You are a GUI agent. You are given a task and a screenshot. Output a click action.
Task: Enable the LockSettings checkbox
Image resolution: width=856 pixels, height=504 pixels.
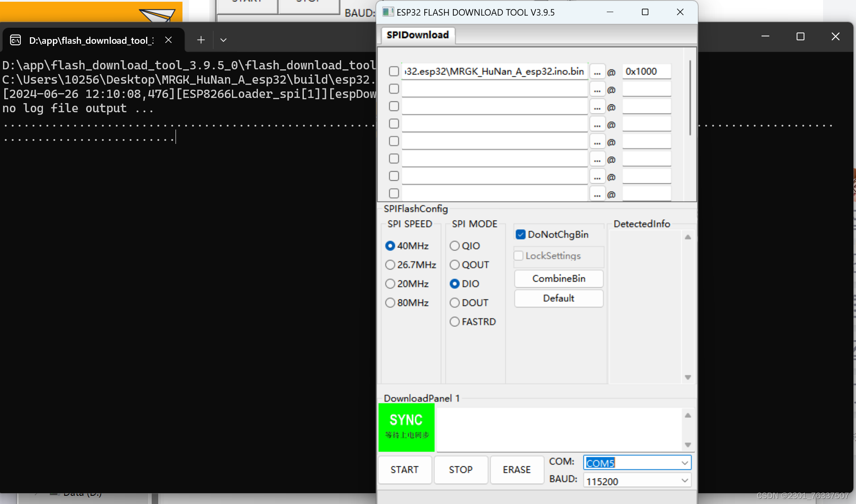point(518,256)
